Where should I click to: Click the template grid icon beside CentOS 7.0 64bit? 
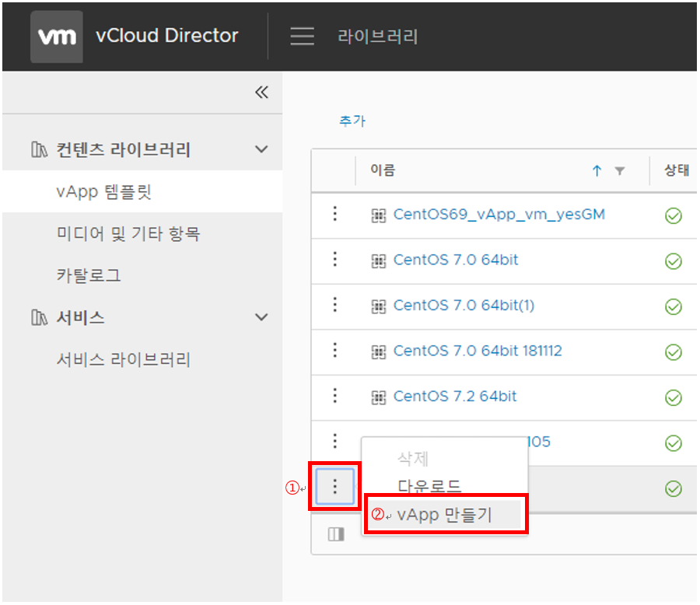(x=379, y=261)
